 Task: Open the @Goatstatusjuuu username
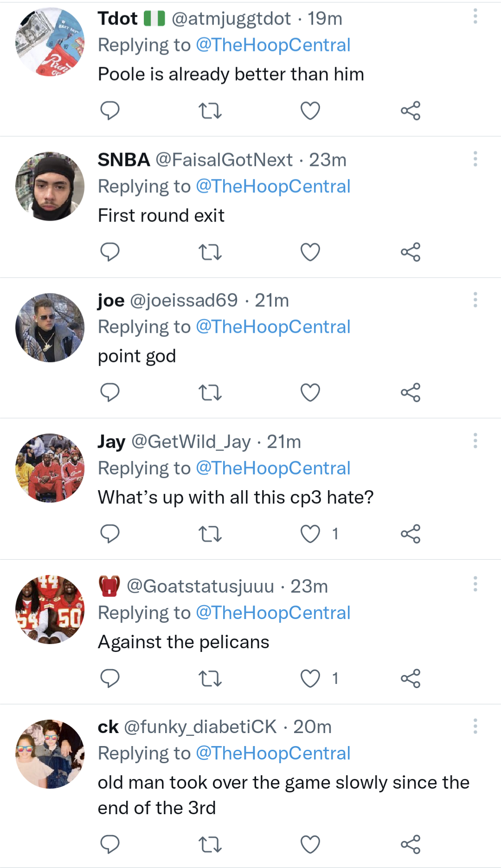(x=200, y=587)
